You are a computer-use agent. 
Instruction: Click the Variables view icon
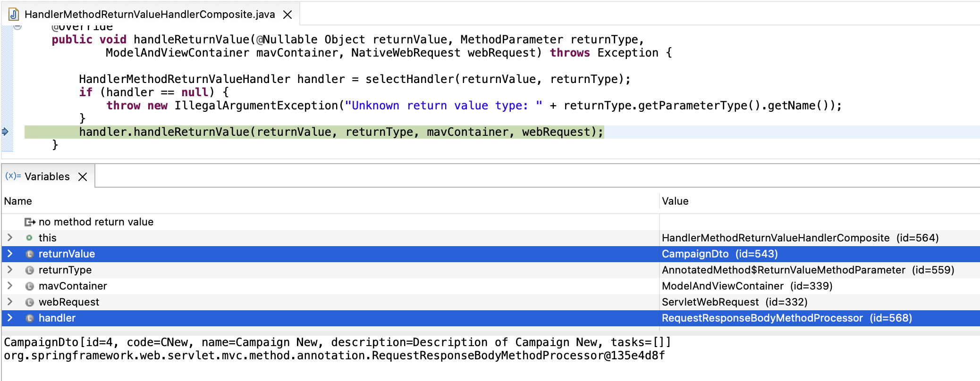coord(13,176)
